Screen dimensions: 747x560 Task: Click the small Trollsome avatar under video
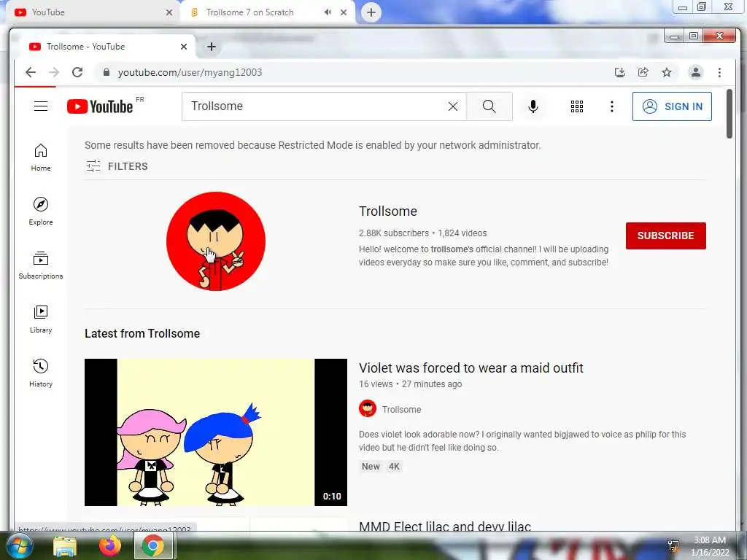[x=368, y=408]
